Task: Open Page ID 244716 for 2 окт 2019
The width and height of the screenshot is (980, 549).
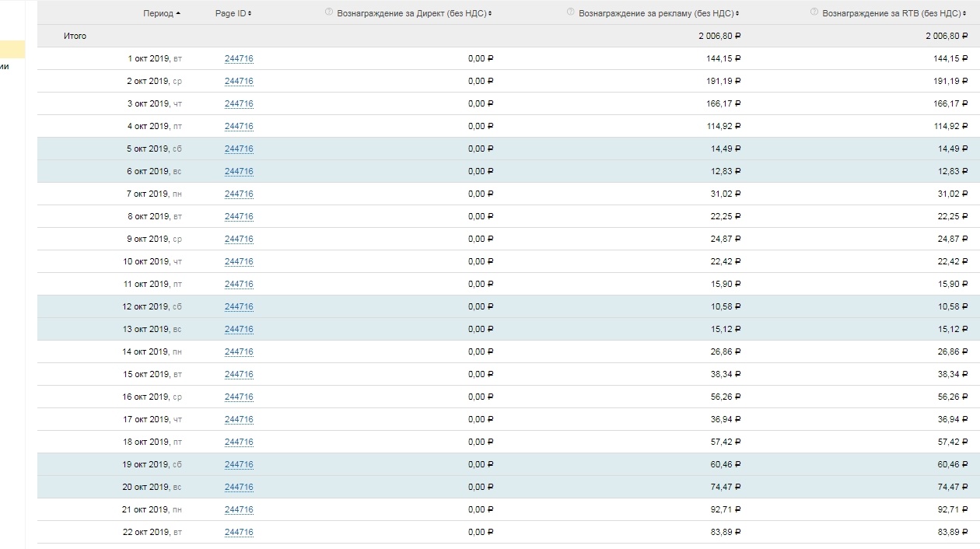Action: click(x=239, y=81)
